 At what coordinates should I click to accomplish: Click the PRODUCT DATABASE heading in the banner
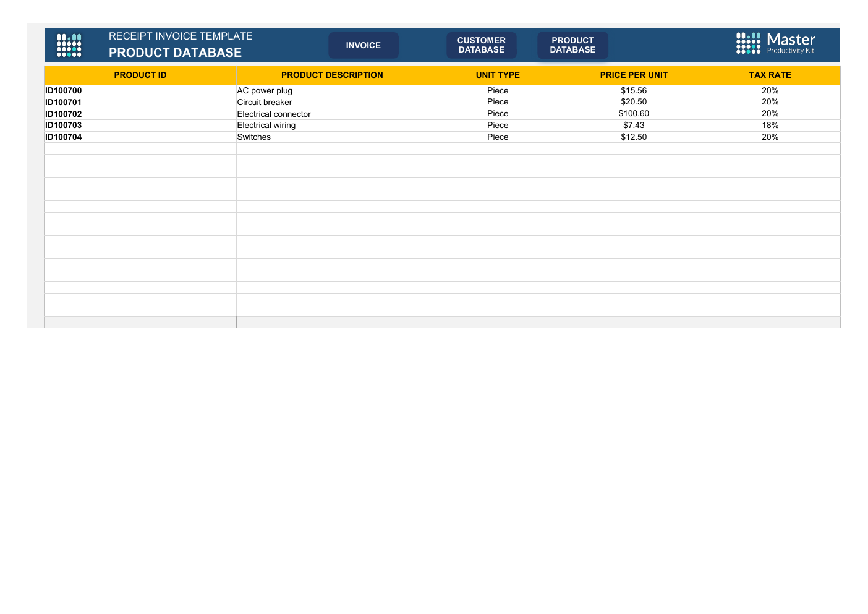click(x=176, y=53)
